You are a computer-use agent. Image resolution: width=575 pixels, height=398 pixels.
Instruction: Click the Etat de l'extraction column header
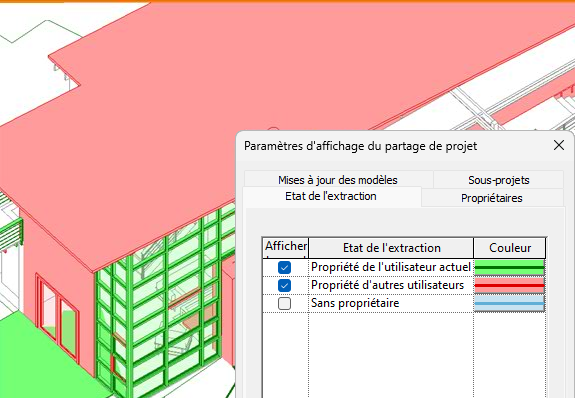tap(391, 248)
